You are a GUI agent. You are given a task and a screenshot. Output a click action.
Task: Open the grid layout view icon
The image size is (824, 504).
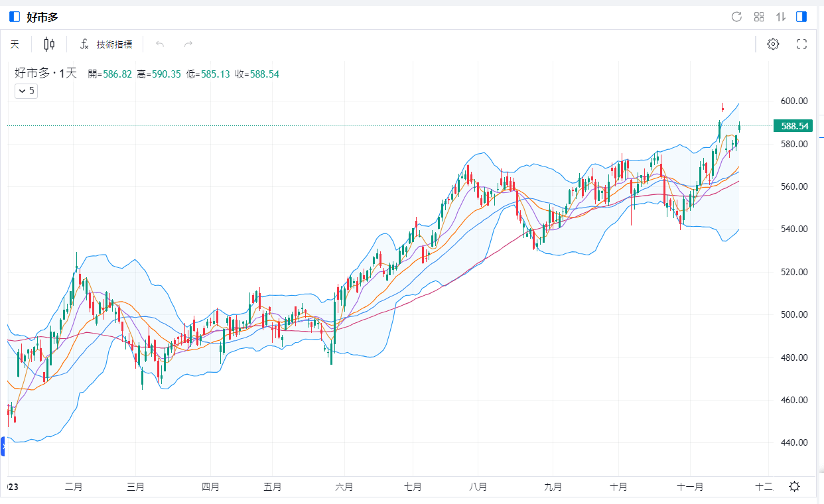pos(759,17)
